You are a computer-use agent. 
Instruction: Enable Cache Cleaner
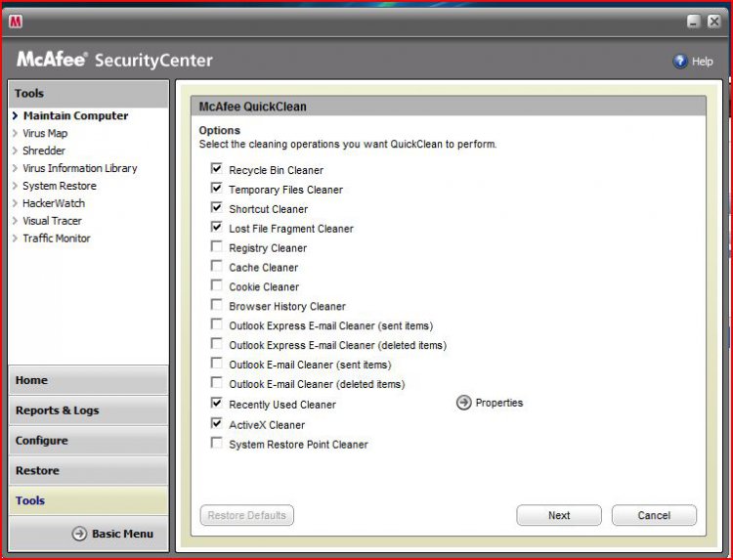pos(216,266)
